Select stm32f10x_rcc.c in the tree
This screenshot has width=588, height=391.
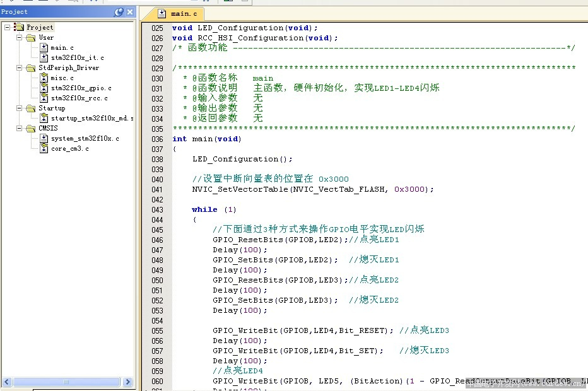point(79,98)
